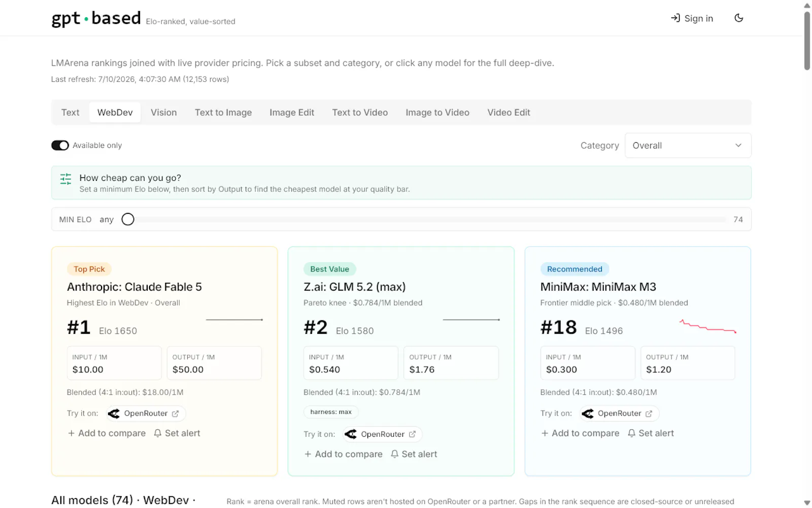Click the $1.20 output price box
This screenshot has width=812, height=508.
(x=688, y=363)
